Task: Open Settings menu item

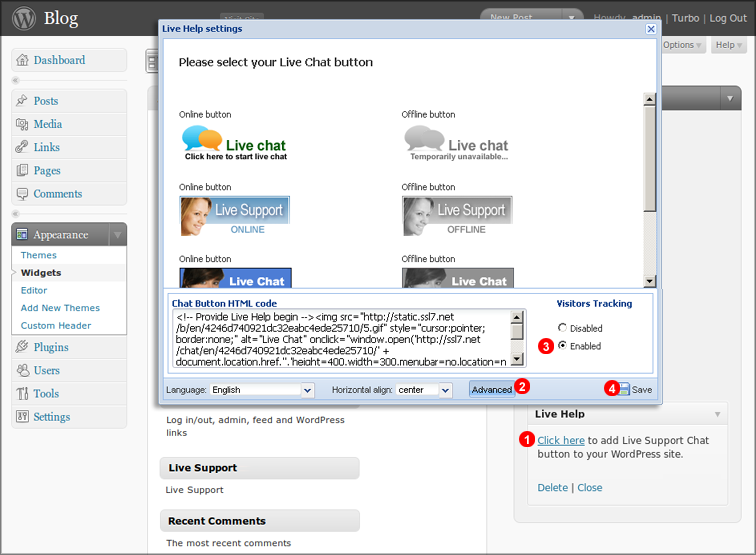Action: pyautogui.click(x=69, y=416)
